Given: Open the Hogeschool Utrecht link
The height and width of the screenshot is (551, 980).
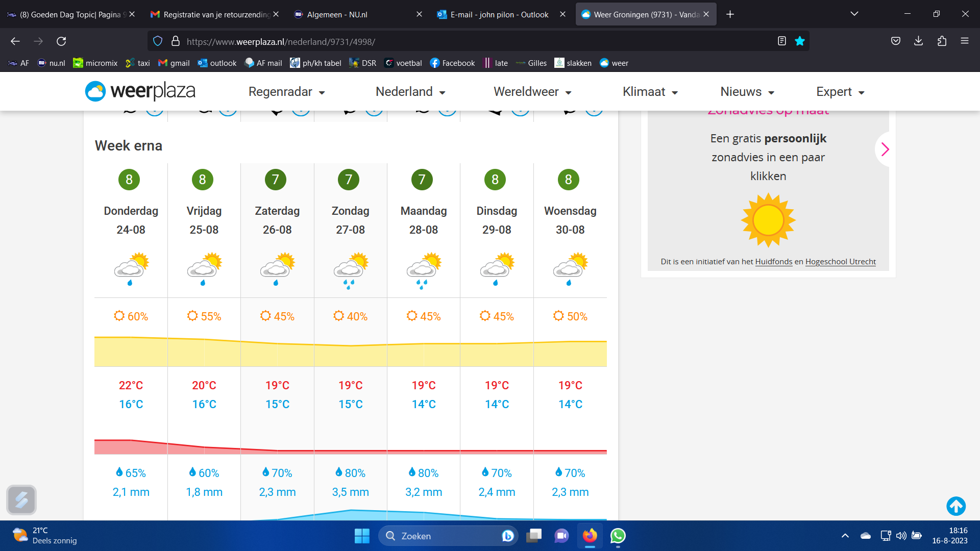Looking at the screenshot, I should [840, 262].
